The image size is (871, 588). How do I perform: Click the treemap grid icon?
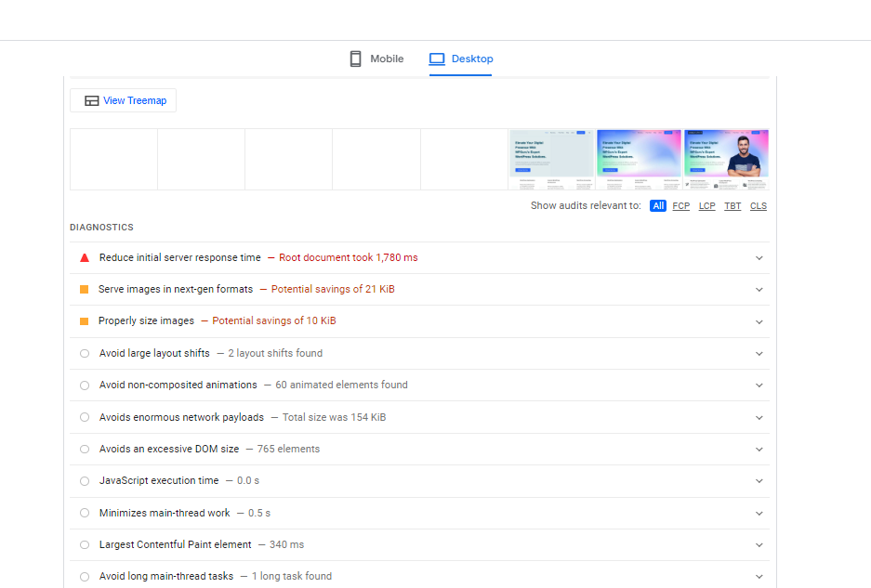pyautogui.click(x=91, y=100)
